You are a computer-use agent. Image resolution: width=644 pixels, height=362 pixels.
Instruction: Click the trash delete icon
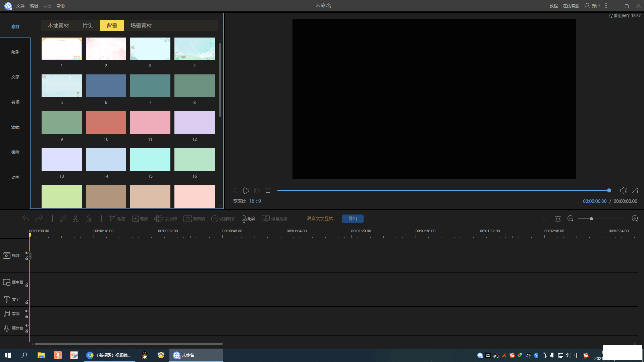coord(88,219)
